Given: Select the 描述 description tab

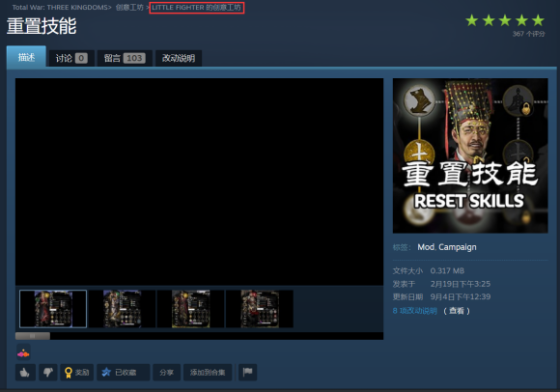Looking at the screenshot, I should [x=26, y=57].
